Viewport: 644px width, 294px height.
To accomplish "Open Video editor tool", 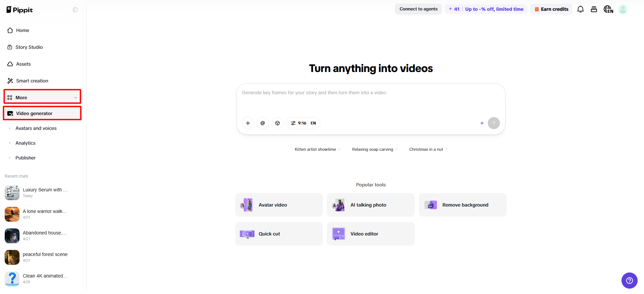I will [x=371, y=234].
